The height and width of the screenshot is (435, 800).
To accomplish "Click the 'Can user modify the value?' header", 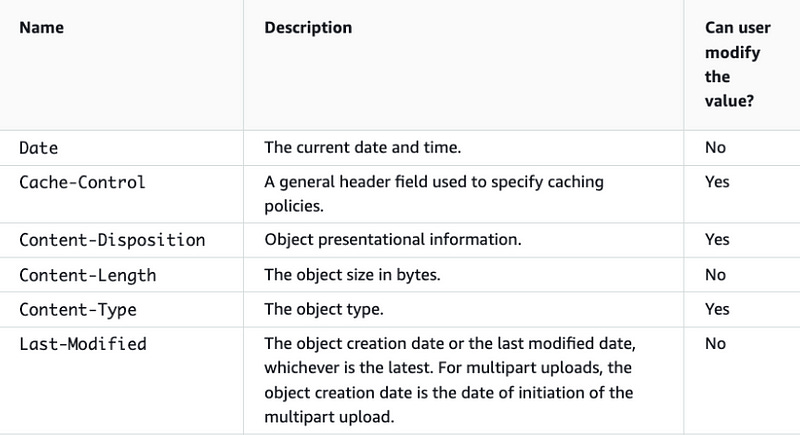I will point(737,64).
